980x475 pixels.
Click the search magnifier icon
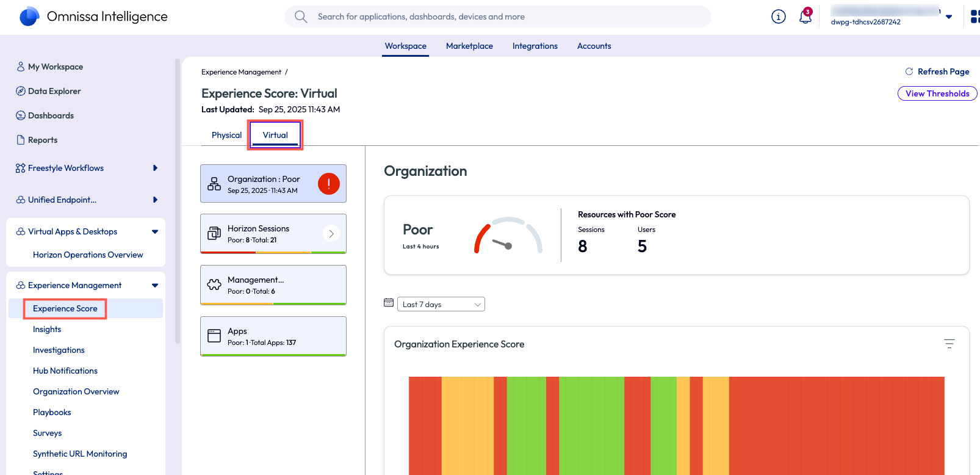pos(301,16)
